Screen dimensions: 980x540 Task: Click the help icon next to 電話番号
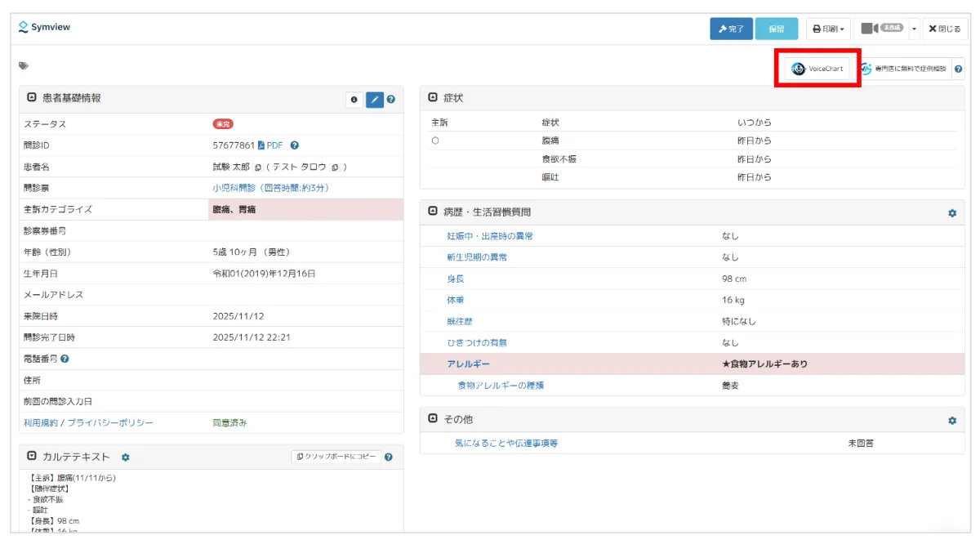[65, 359]
